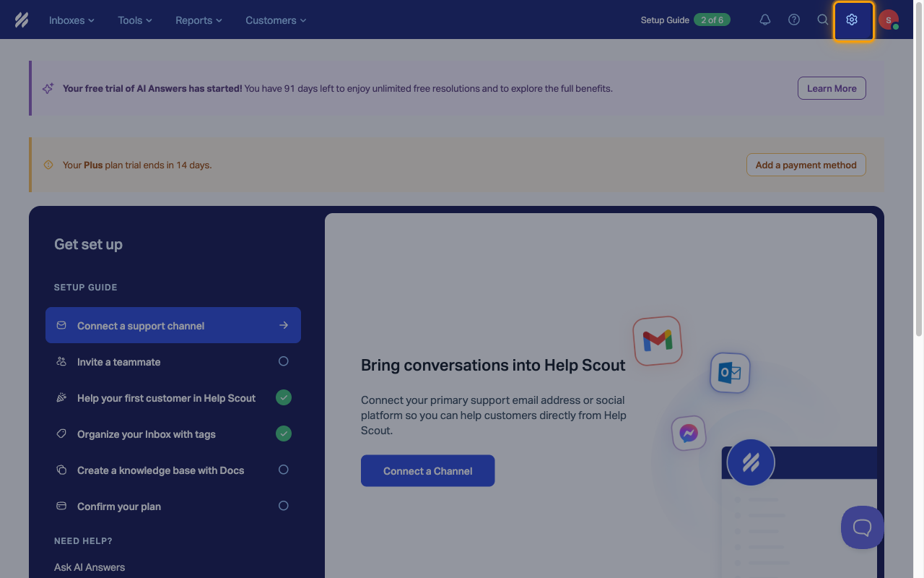Screen dimensions: 924x578
Task: Select Help your first customer step
Action: click(173, 397)
